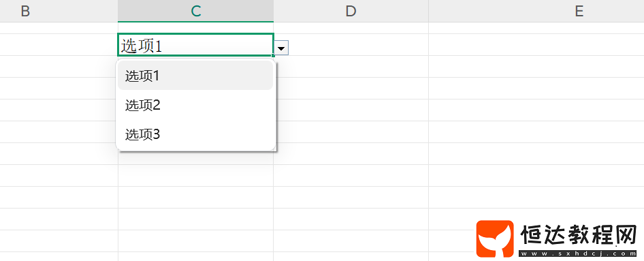Select the column D cell beside the 选项2 entry

pyautogui.click(x=353, y=110)
